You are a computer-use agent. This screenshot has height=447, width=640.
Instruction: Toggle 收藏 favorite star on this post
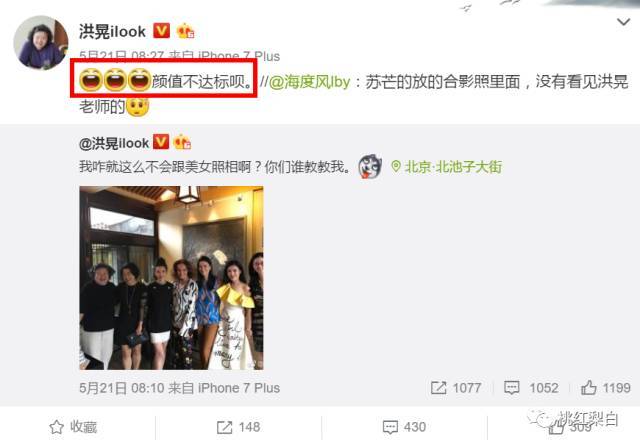(73, 427)
